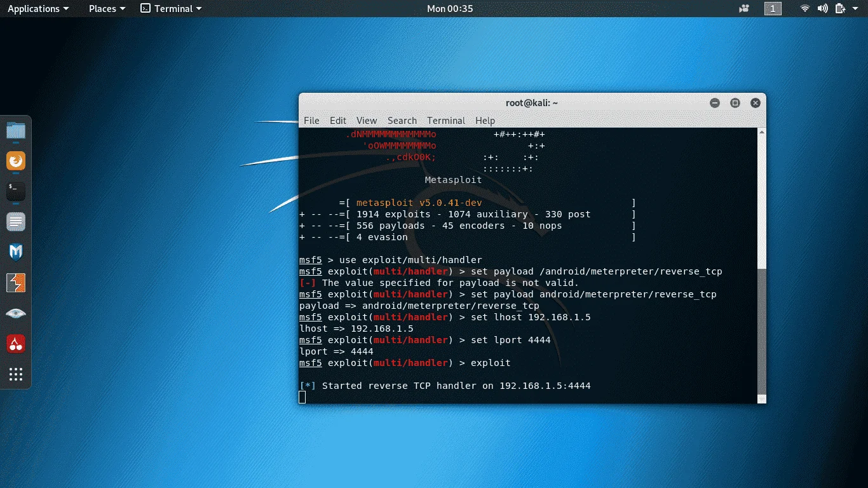Open the Wi-Fi network indicator

pyautogui.click(x=805, y=9)
